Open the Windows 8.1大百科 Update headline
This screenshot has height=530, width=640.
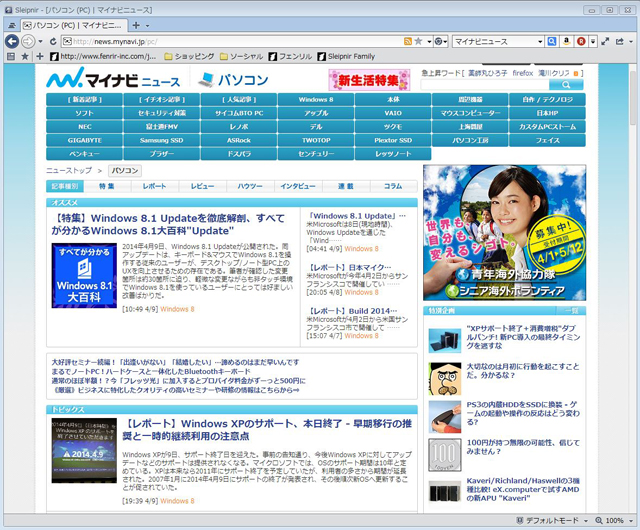[168, 225]
